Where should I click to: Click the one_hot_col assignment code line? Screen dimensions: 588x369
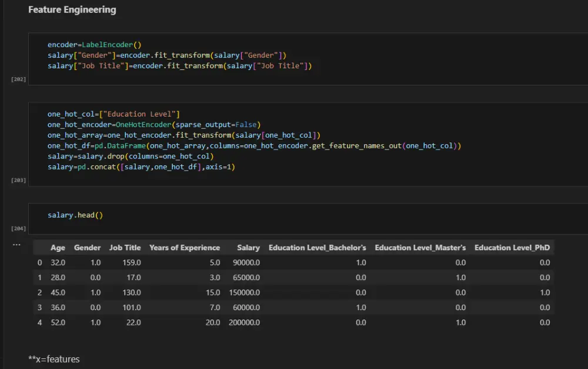point(113,114)
